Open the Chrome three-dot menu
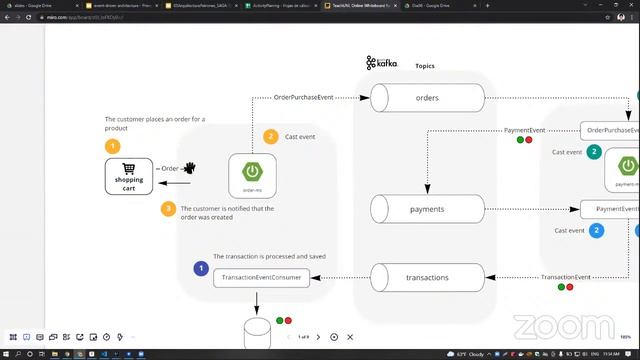 click(632, 17)
